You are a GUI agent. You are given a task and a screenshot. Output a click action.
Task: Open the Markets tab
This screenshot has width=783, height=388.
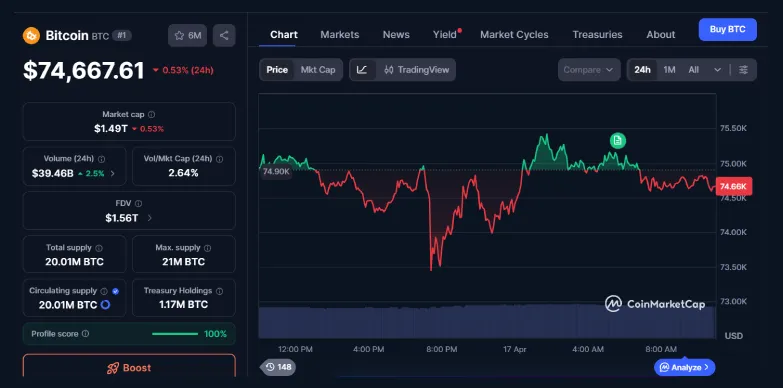(340, 34)
